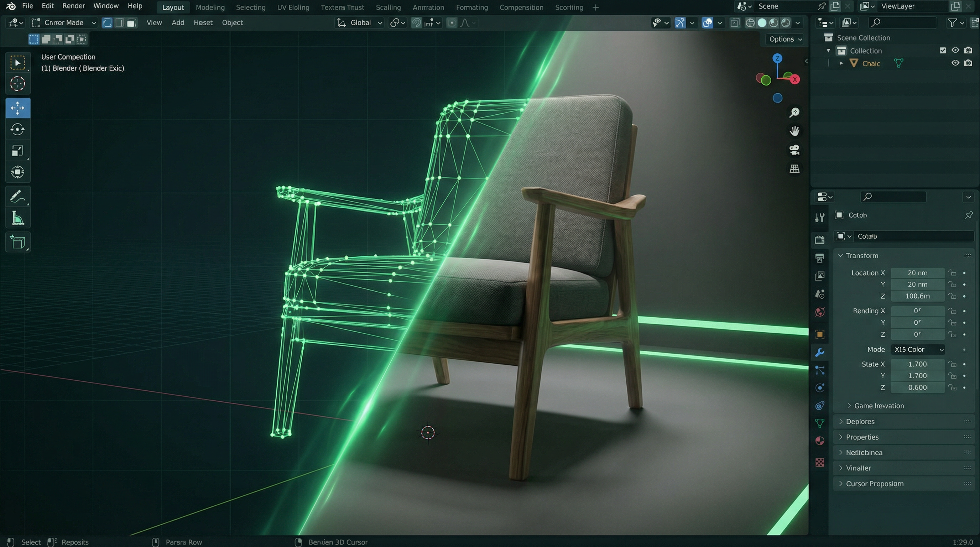Screen dimensions: 980x547
Task: Click the Options button in viewport
Action: click(x=783, y=39)
